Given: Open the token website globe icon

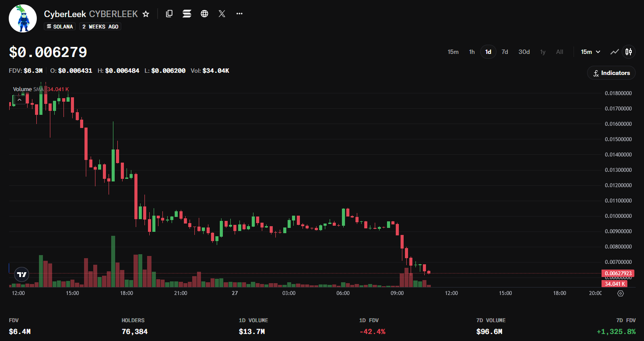Looking at the screenshot, I should (x=204, y=14).
